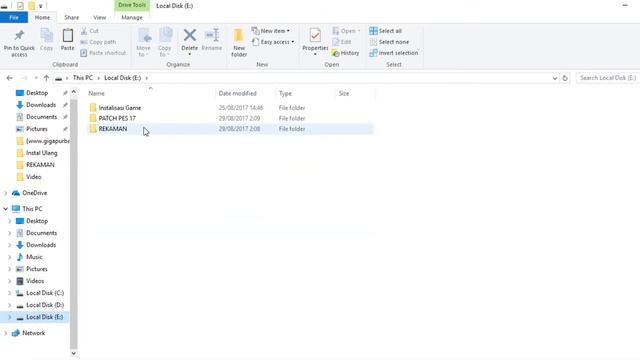Open Instal Ulang in Quick access
This screenshot has height=360, width=640.
coord(41,153)
